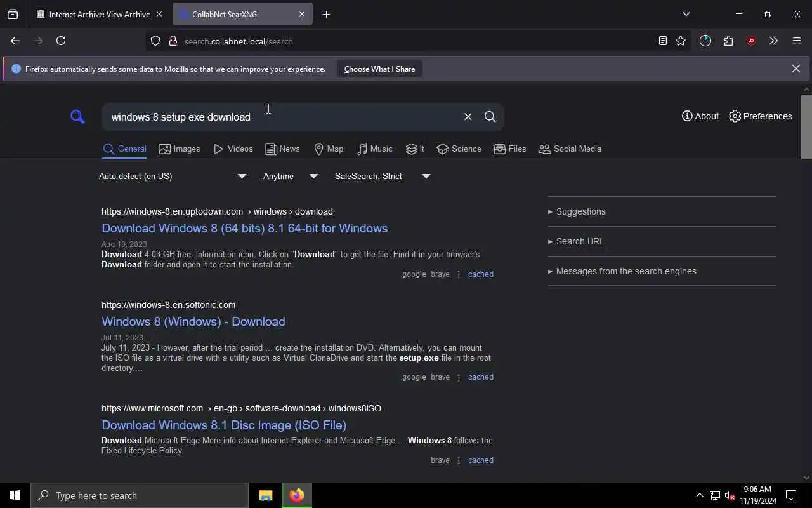812x508 pixels.
Task: Open cached link for softonic result
Action: pyautogui.click(x=480, y=377)
